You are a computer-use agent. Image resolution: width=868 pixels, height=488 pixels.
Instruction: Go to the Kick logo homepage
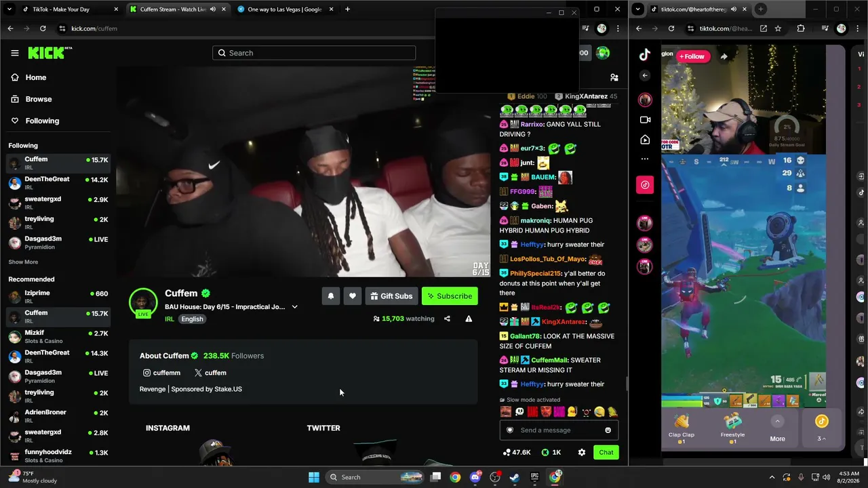coord(50,53)
